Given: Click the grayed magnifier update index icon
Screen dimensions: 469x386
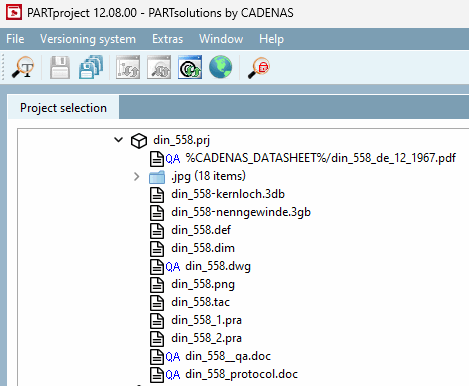Looking at the screenshot, I should [x=159, y=67].
